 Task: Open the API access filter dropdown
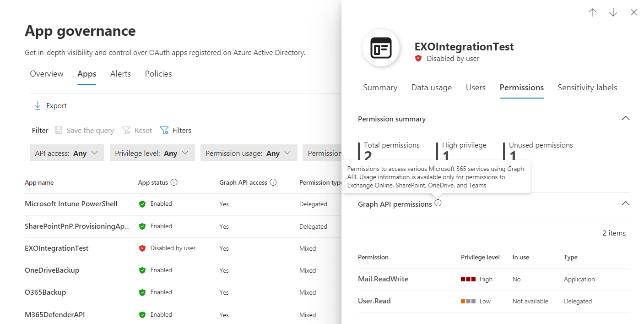67,153
